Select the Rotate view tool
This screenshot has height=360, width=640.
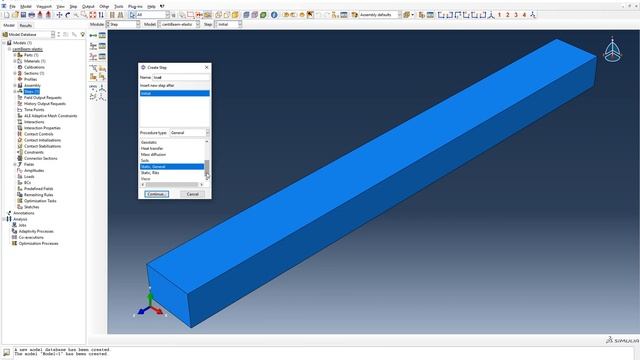pyautogui.click(x=68, y=15)
